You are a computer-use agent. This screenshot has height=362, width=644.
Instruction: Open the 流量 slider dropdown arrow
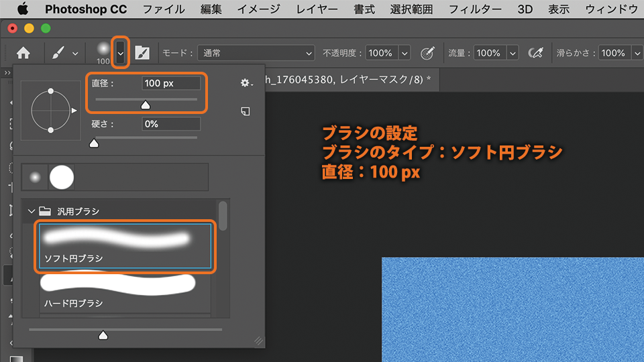(513, 54)
